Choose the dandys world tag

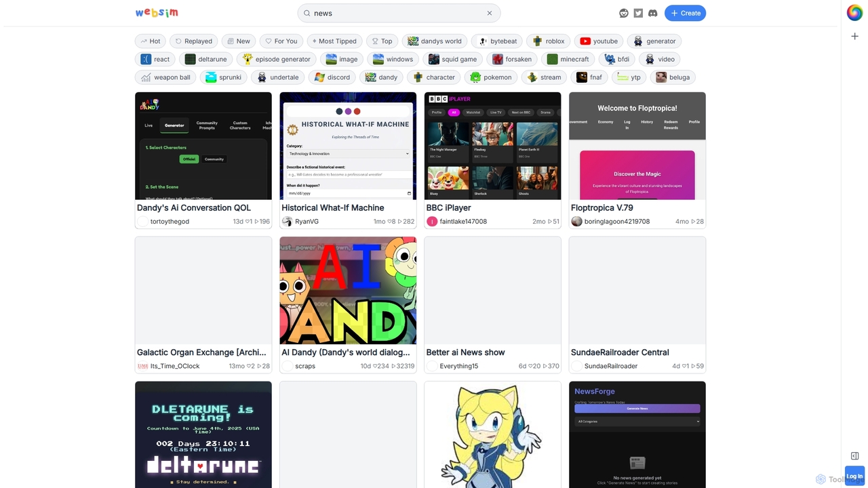pos(435,41)
